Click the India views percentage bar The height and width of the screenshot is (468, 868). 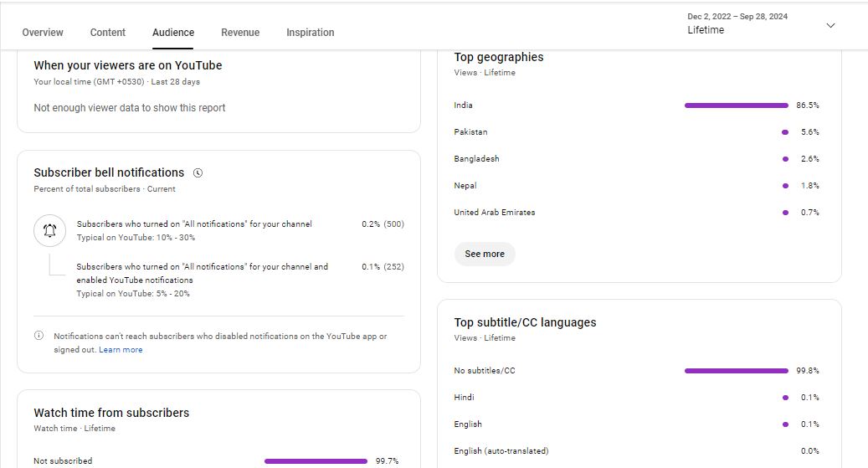[736, 105]
